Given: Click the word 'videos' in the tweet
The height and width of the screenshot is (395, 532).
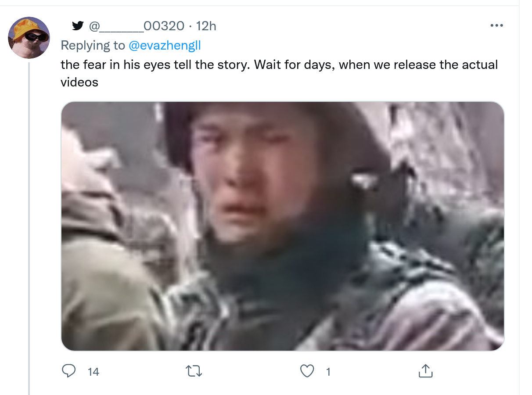Looking at the screenshot, I should pyautogui.click(x=79, y=82).
